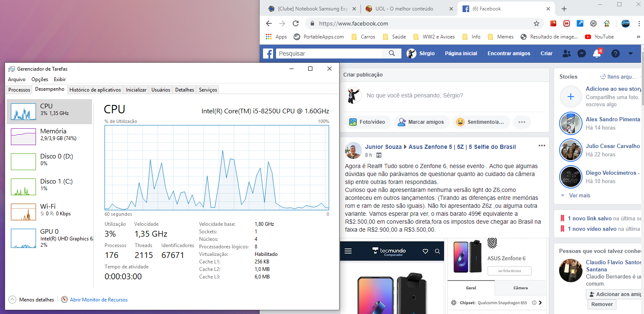Open more options in Criar publicação

[x=521, y=122]
